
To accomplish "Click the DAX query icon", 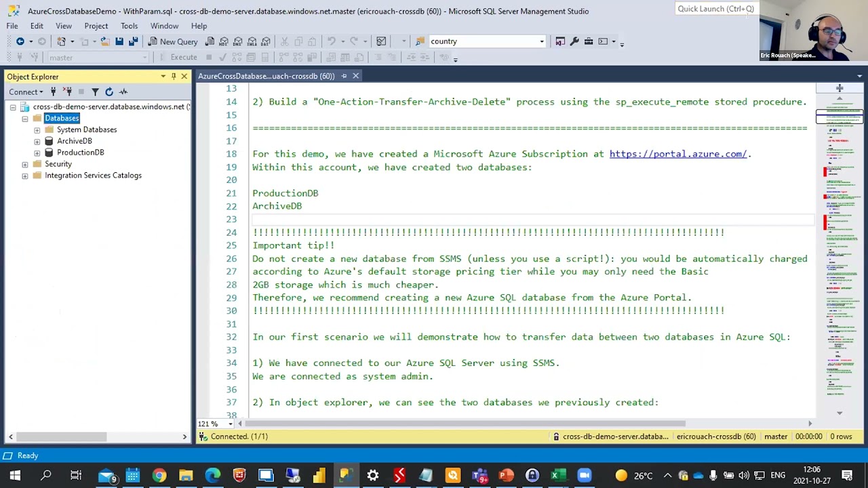I will [x=266, y=41].
